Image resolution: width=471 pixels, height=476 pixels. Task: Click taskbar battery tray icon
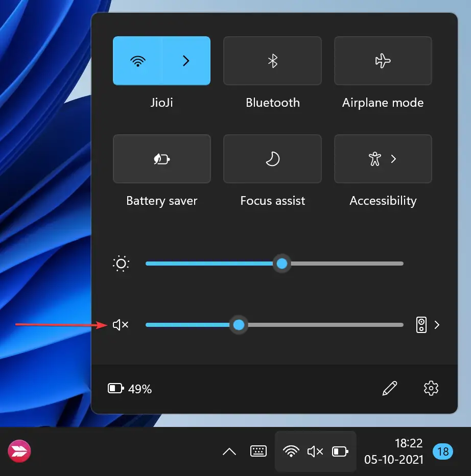(340, 451)
